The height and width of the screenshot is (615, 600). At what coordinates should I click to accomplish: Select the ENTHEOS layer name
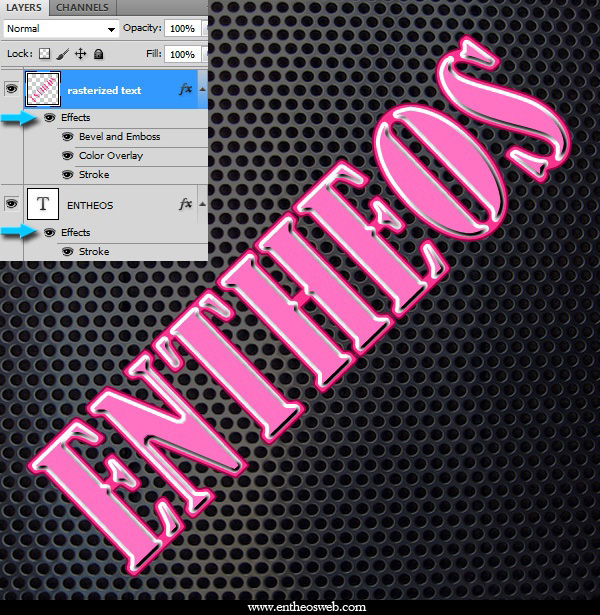tap(90, 206)
